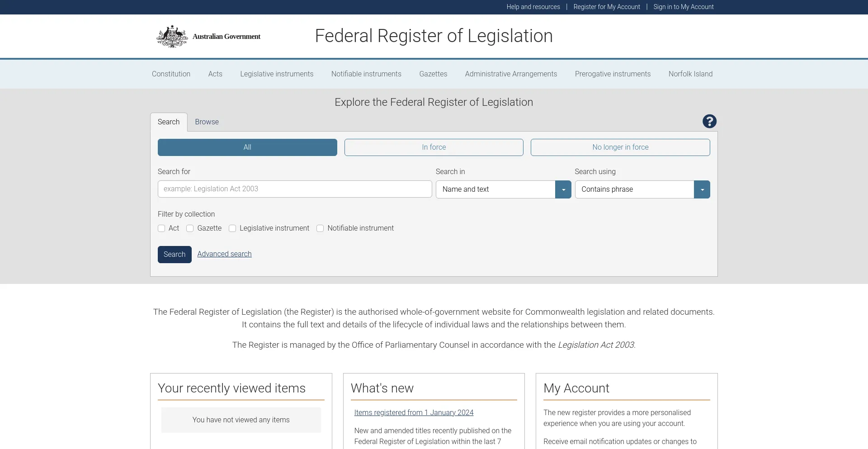
Task: Click the Federal Register of Legislation title
Action: coord(434,36)
